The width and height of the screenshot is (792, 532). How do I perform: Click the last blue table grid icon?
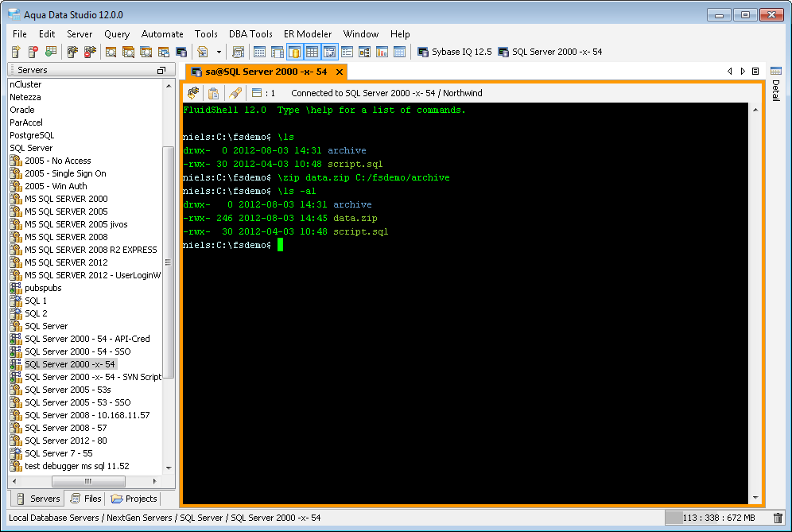(399, 52)
